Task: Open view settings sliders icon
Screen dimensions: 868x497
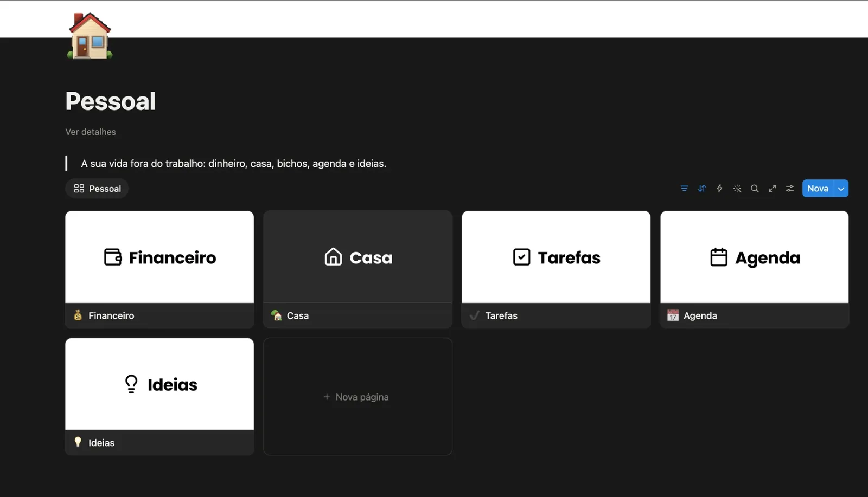Action: click(790, 189)
